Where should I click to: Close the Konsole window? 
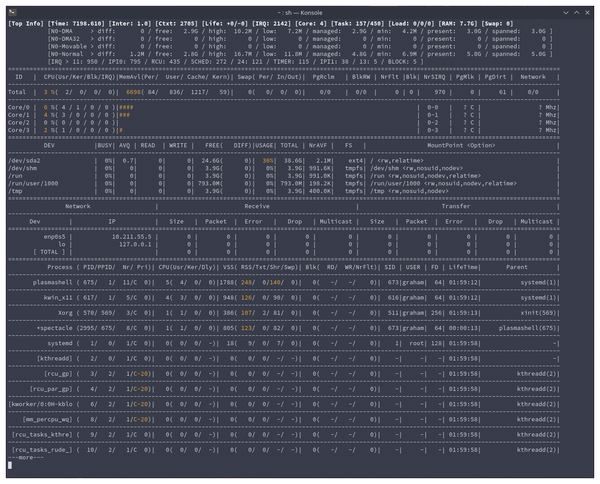pyautogui.click(x=587, y=13)
